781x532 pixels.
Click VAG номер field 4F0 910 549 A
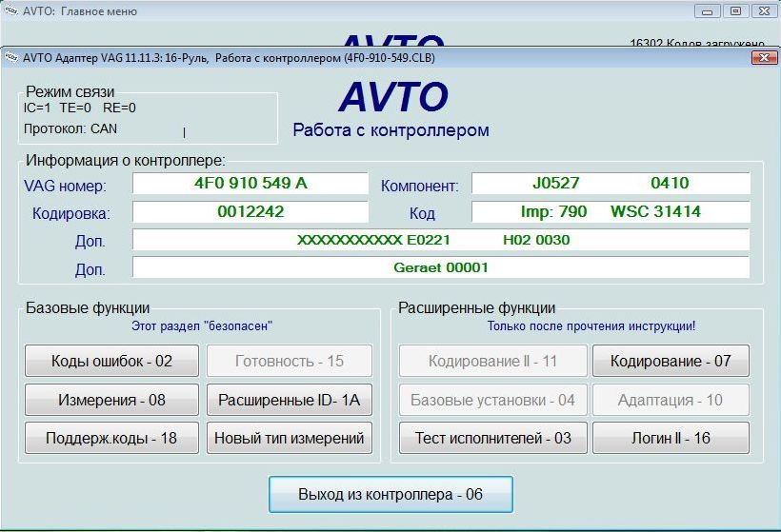pyautogui.click(x=250, y=183)
